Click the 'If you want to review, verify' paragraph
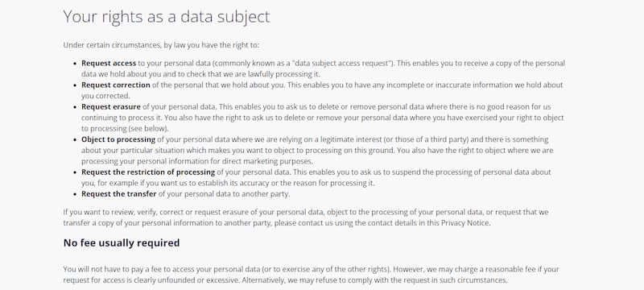Image resolution: width=644 pixels, height=290 pixels. 306,217
